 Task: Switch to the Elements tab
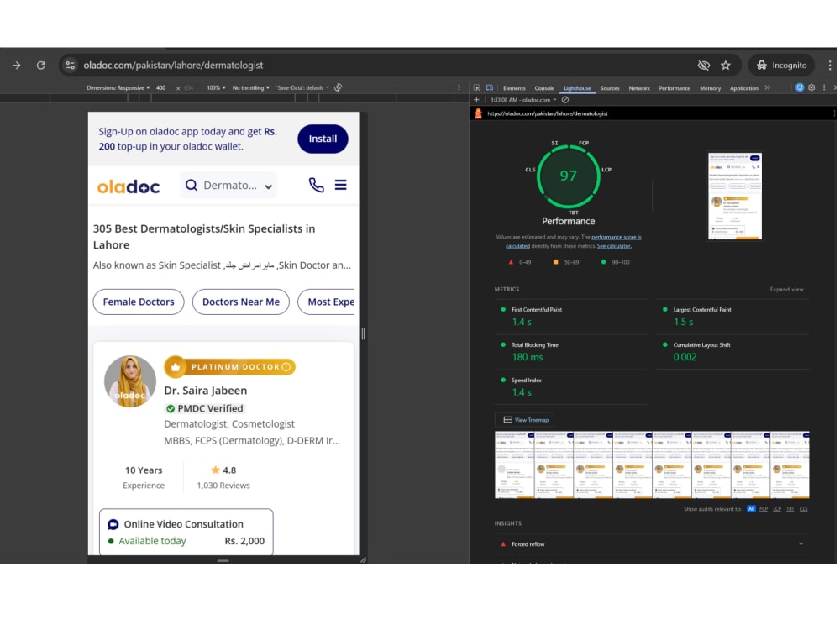514,88
